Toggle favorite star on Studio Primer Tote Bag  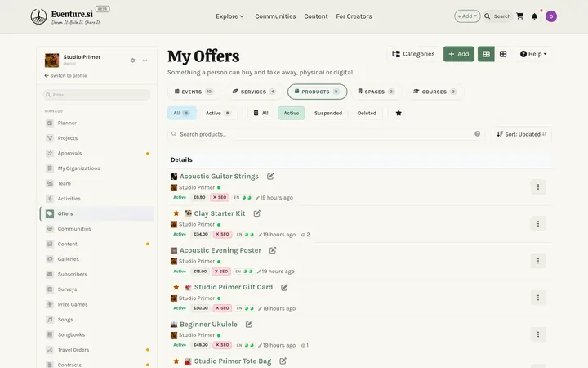pos(176,361)
